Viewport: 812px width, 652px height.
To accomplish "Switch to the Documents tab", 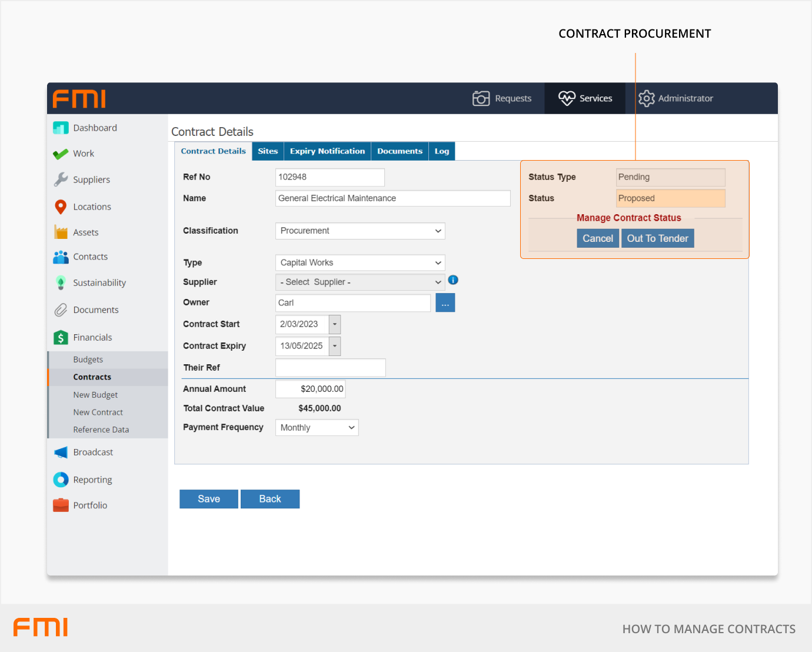I will (x=400, y=151).
